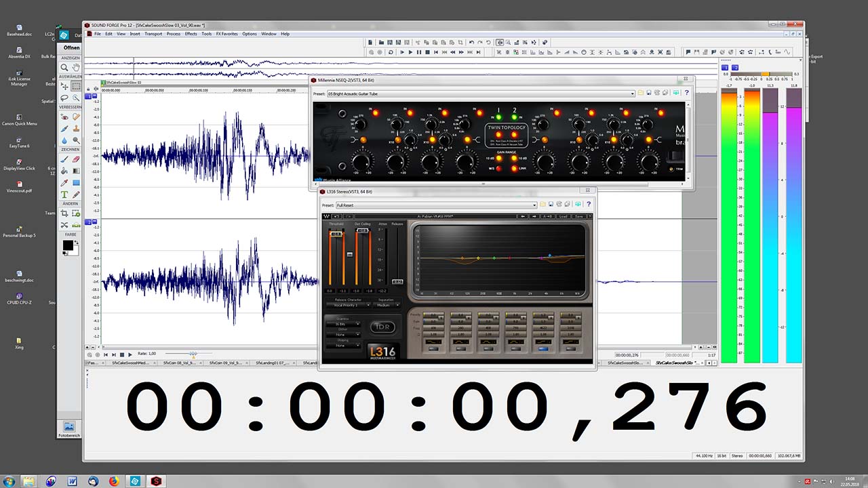The width and height of the screenshot is (868, 488).
Task: Toggle the fifth band enable button in L316
Action: pos(543,349)
